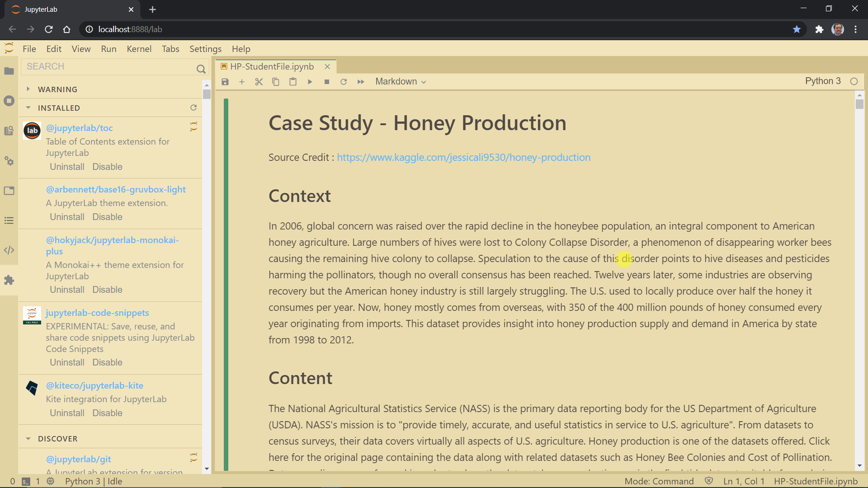868x488 pixels.
Task: Uninstall jupyterlab-code-snippets extension
Action: pos(67,362)
